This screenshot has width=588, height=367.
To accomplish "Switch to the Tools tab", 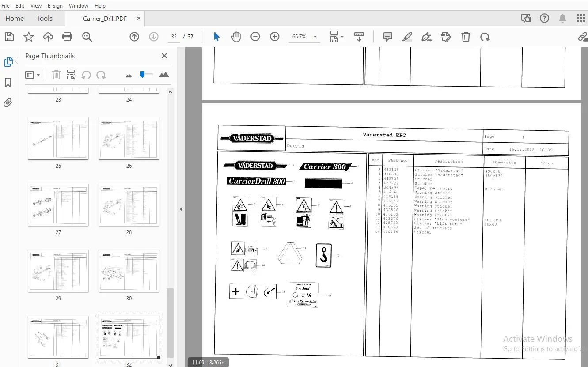I will [45, 18].
